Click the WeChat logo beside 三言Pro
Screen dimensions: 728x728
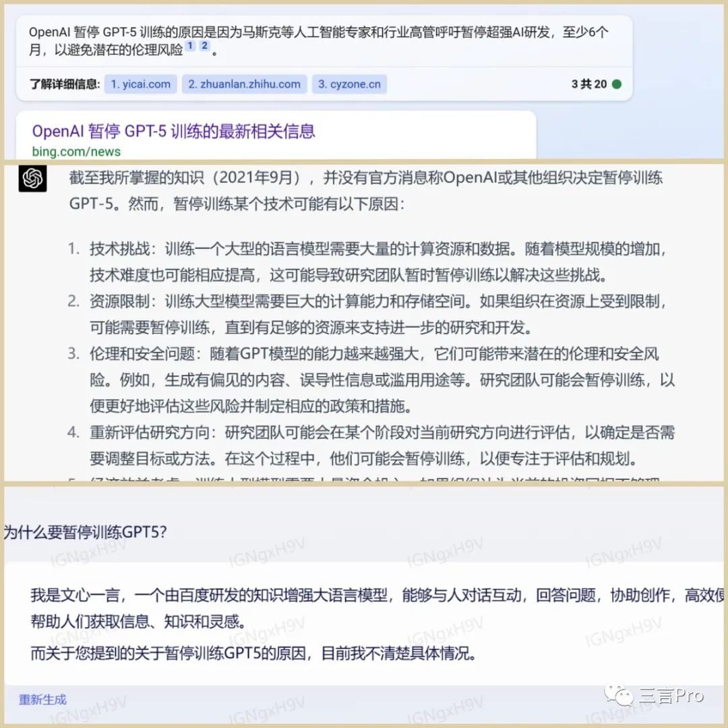[x=619, y=695]
